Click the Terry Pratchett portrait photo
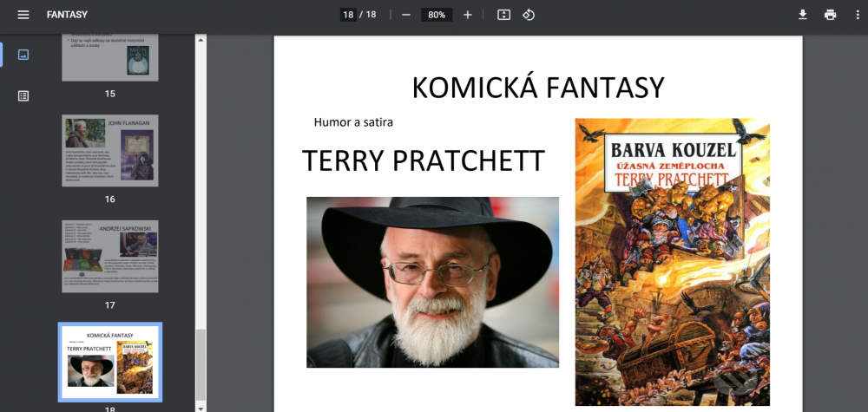Viewport: 868px width, 412px height. tap(432, 282)
